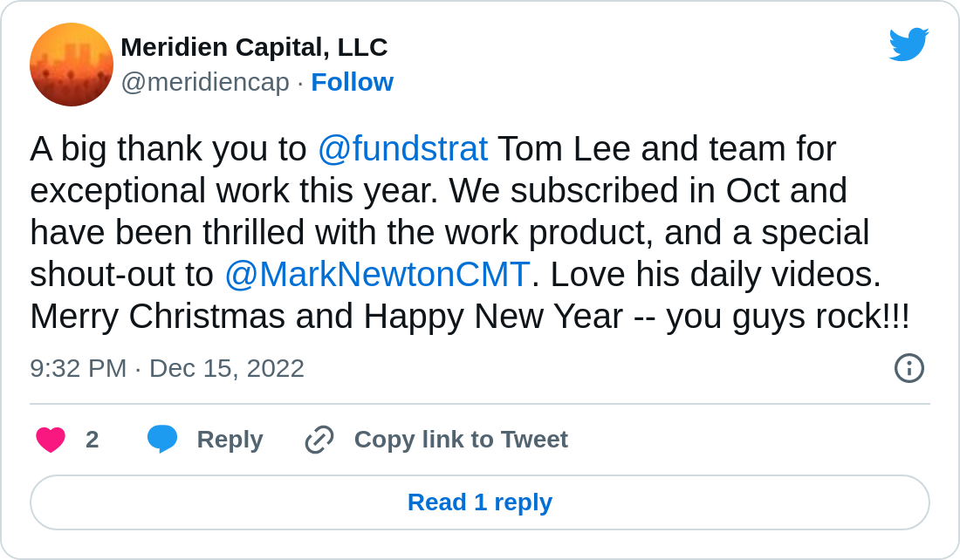
Task: Click the Meridien Capital profile avatar
Action: pyautogui.click(x=72, y=65)
